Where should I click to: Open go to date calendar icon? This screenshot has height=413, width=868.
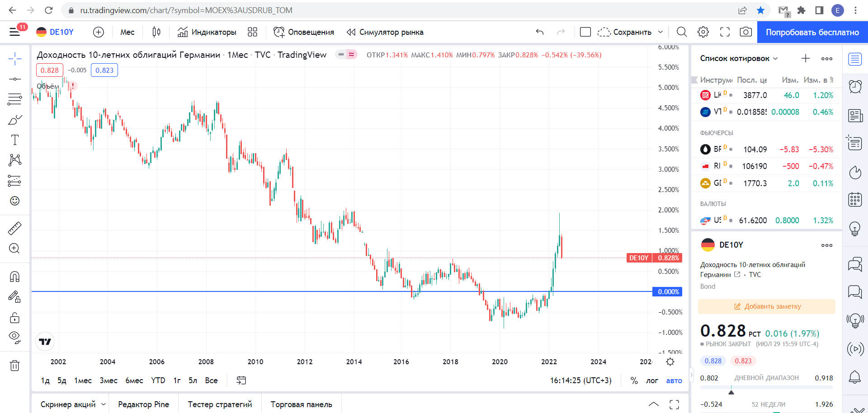pos(241,380)
